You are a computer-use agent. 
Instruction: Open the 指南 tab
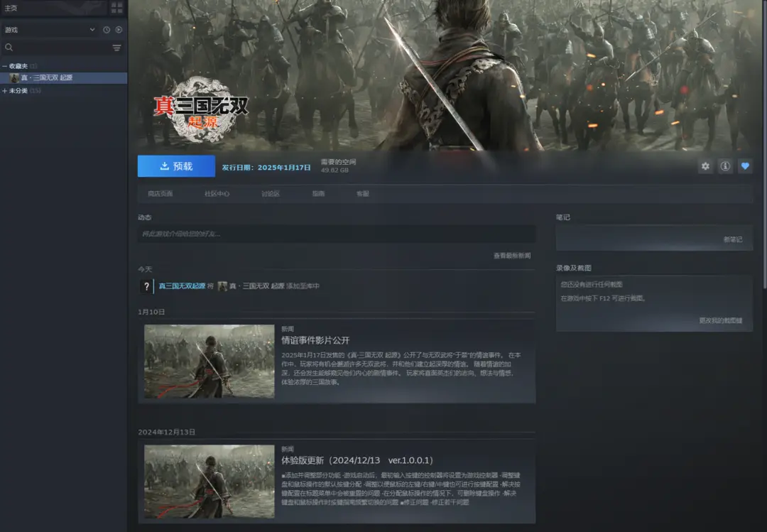coord(318,194)
